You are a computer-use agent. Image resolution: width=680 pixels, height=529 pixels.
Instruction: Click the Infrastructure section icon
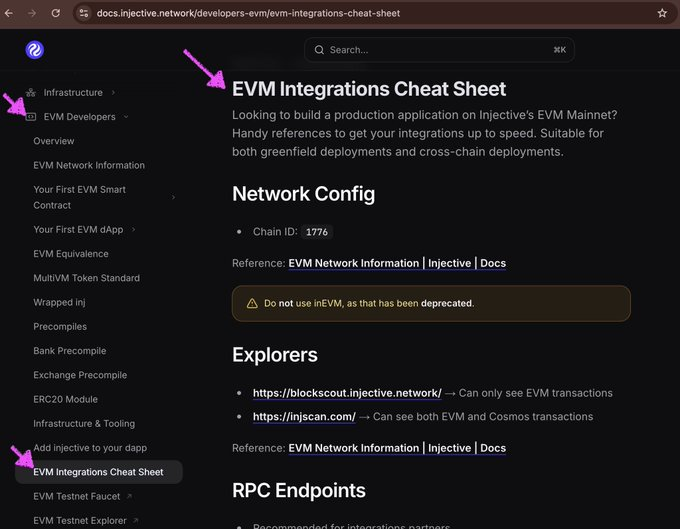coord(31,92)
